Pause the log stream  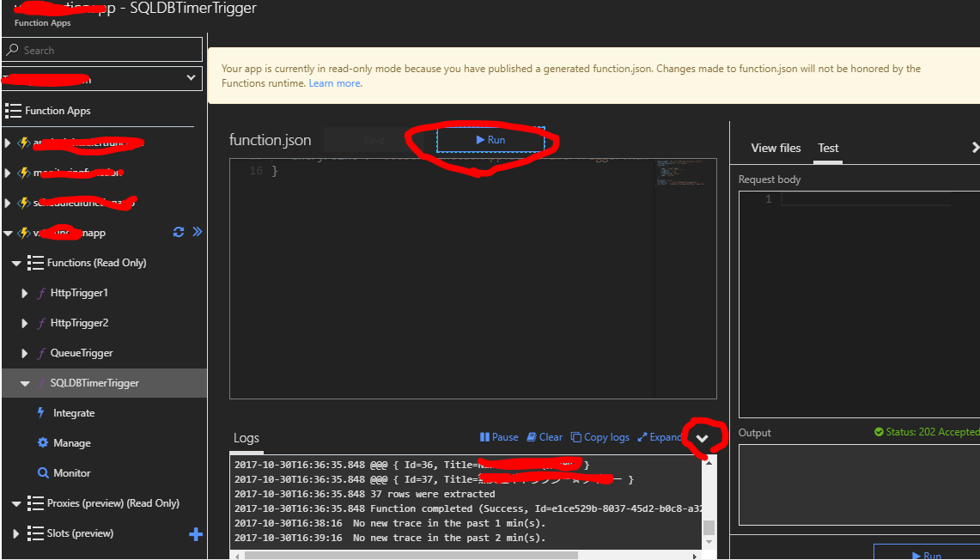pos(499,437)
